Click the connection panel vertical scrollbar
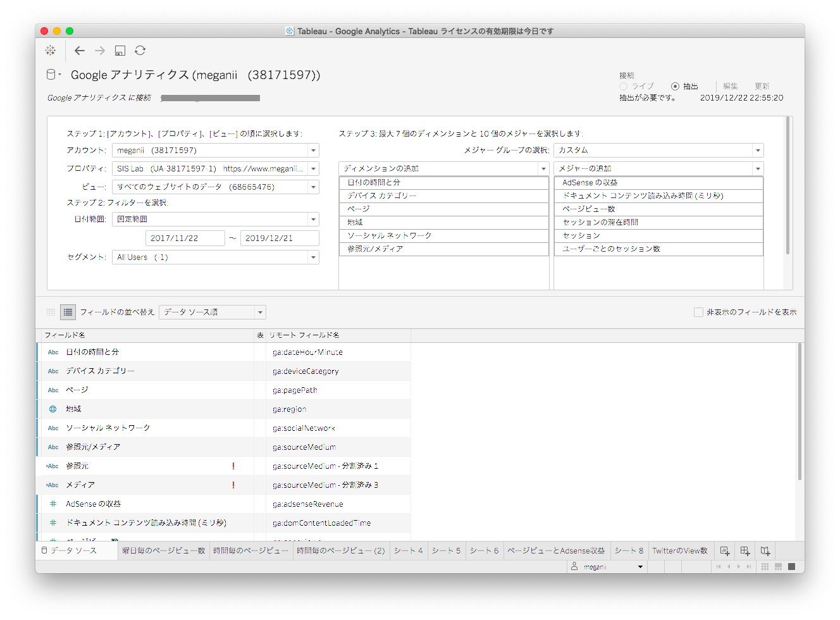This screenshot has height=620, width=840. (x=788, y=187)
